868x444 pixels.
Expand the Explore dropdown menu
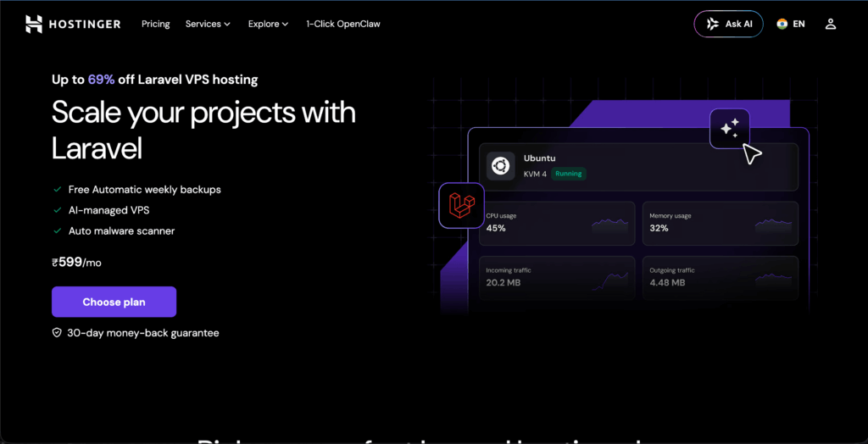click(x=269, y=24)
